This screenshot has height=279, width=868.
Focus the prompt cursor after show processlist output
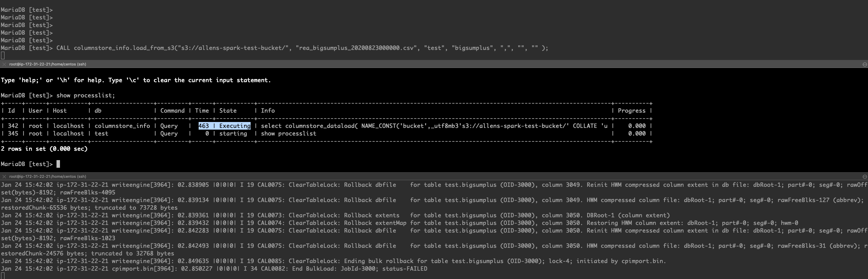tap(58, 164)
